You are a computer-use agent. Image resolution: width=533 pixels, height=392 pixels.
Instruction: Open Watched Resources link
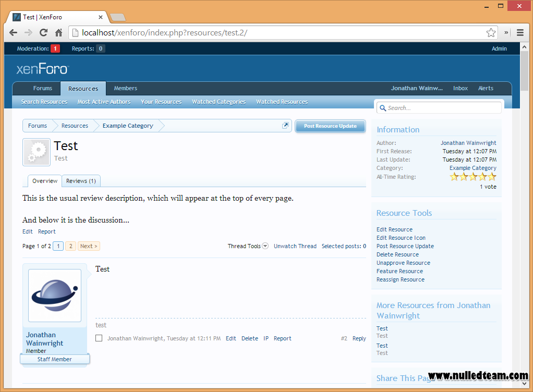[282, 102]
